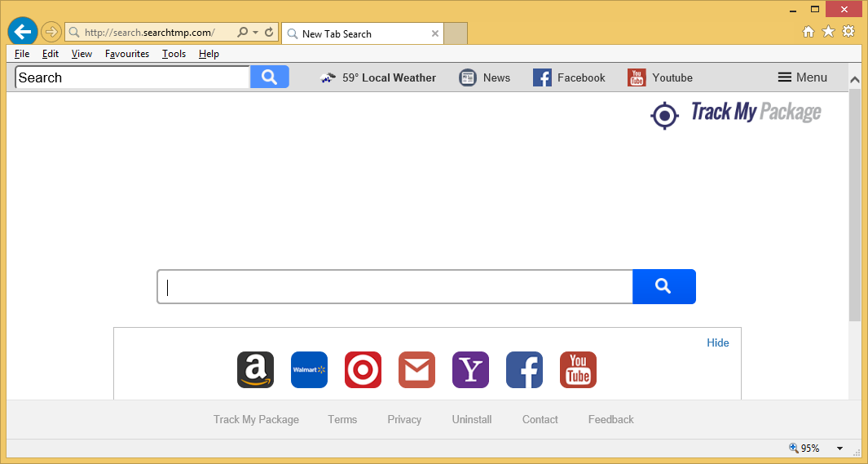Click the Track My Package logo
Viewport: 868px width, 464px height.
736,113
